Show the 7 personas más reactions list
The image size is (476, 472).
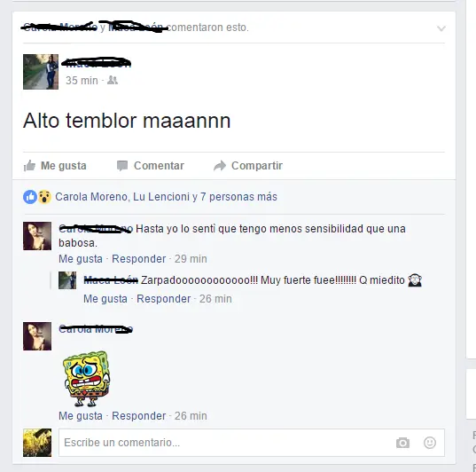pyautogui.click(x=238, y=197)
